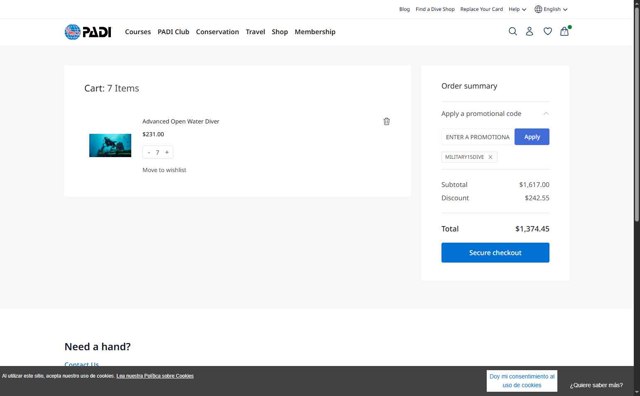Click the $1,374.45 total value

pyautogui.click(x=532, y=229)
